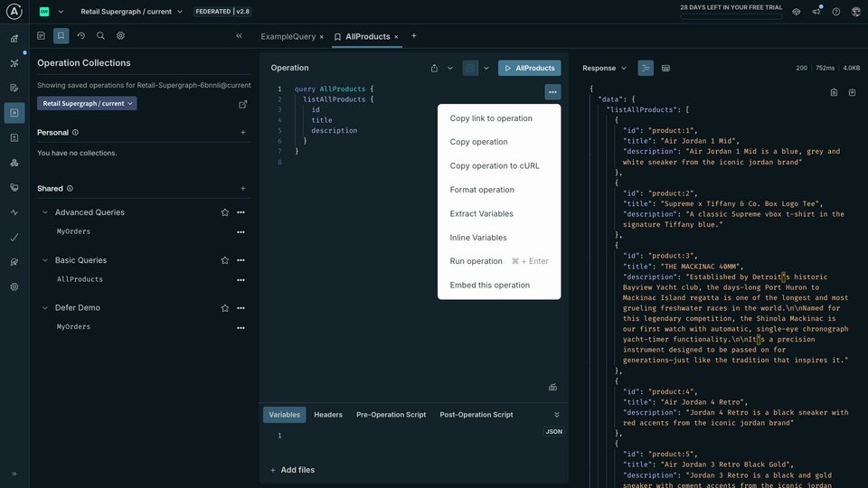Open MyOrders under Advanced Queries
868x488 pixels.
click(73, 231)
